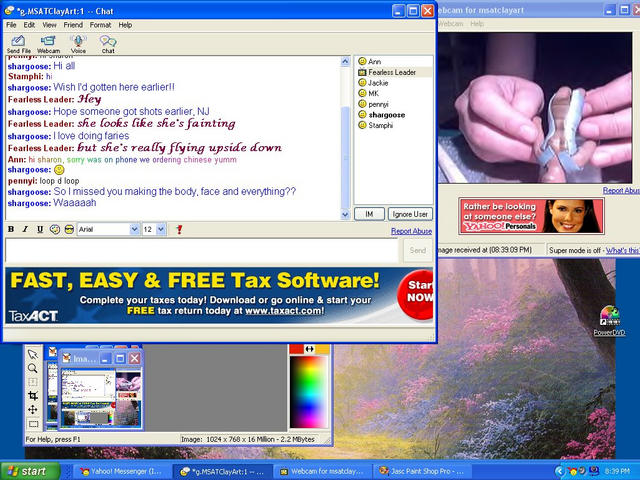The image size is (640, 480).
Task: Click the Yahoo Personals banner ad
Action: click(x=531, y=216)
